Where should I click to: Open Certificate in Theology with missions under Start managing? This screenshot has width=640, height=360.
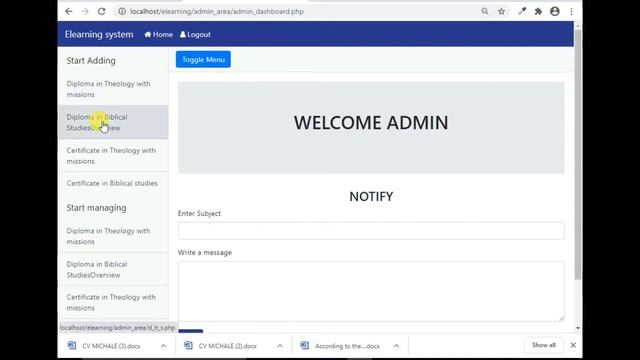click(x=113, y=302)
